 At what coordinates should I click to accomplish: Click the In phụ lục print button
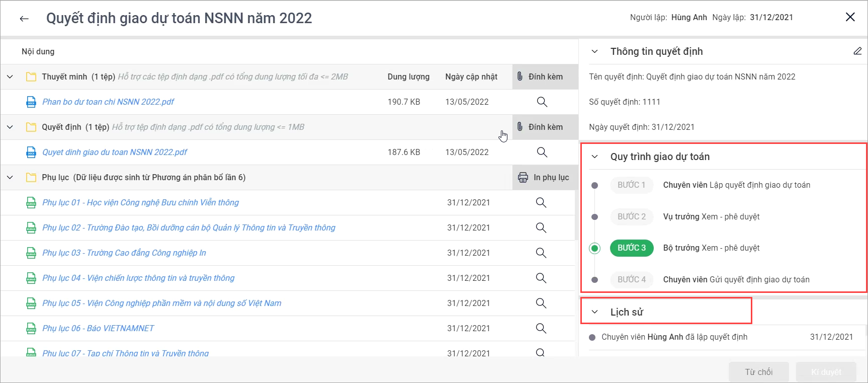click(x=544, y=177)
